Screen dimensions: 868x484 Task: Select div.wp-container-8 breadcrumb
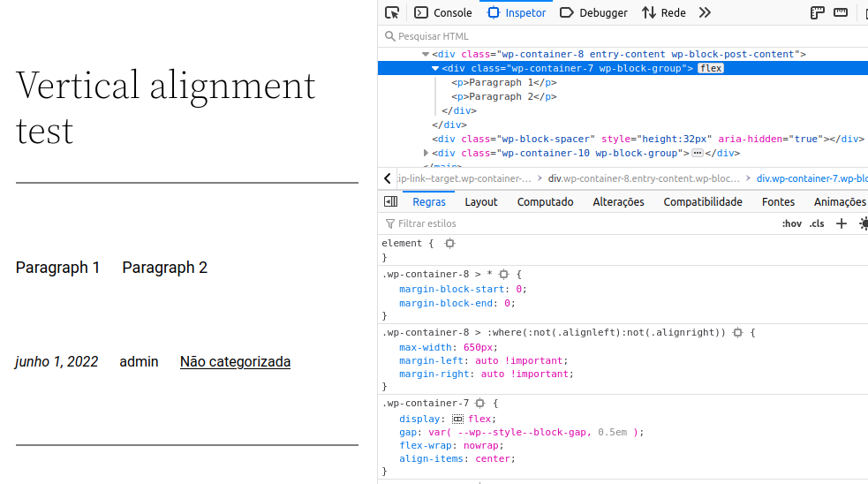(644, 178)
